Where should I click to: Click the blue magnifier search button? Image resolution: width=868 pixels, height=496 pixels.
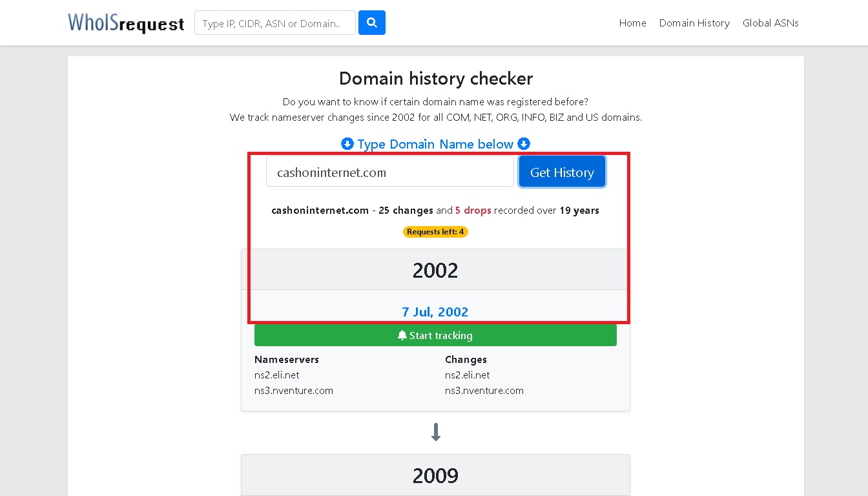[x=371, y=23]
